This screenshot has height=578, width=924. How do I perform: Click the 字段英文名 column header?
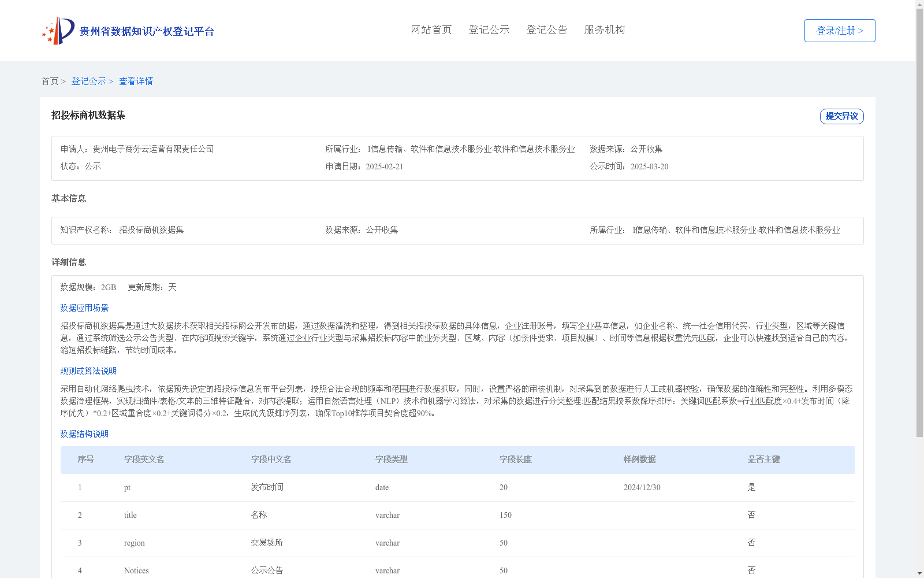click(x=144, y=460)
